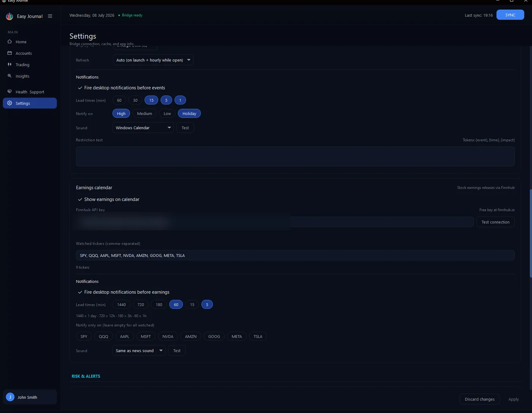Select the NVDA chip under Notify only on
The height and width of the screenshot is (413, 532).
(x=168, y=337)
